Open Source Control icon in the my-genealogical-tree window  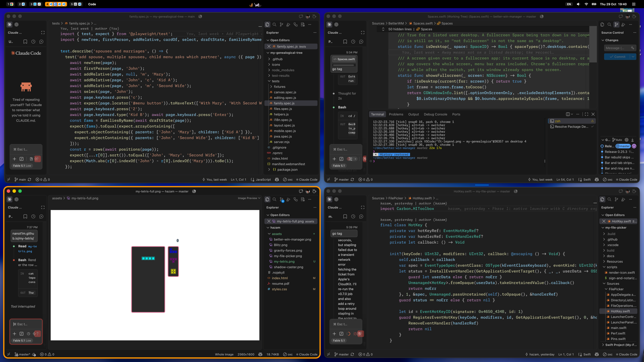[x=281, y=25]
